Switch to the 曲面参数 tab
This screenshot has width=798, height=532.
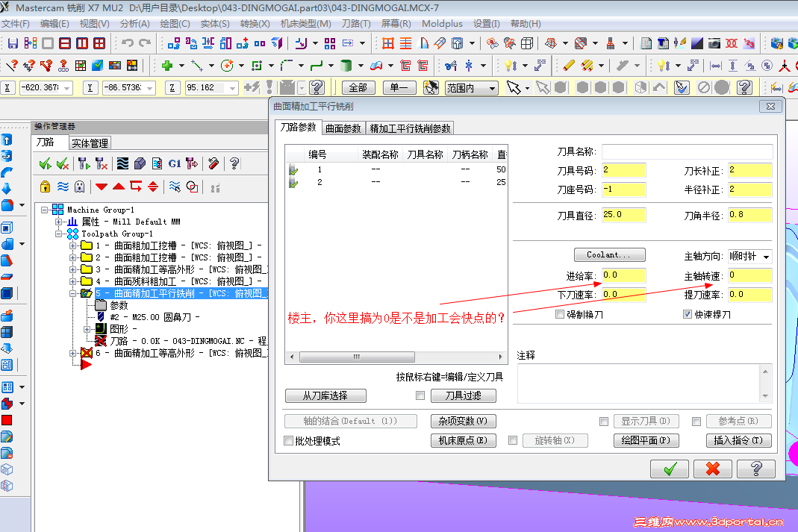point(343,128)
